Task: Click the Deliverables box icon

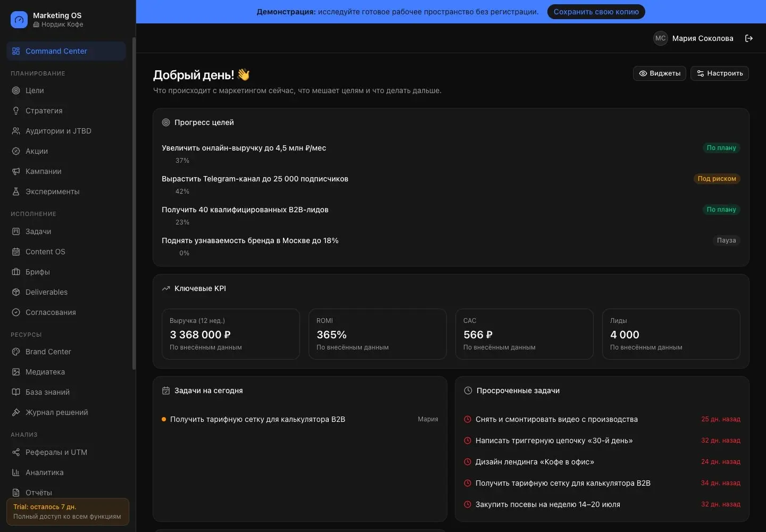Action: click(16, 292)
